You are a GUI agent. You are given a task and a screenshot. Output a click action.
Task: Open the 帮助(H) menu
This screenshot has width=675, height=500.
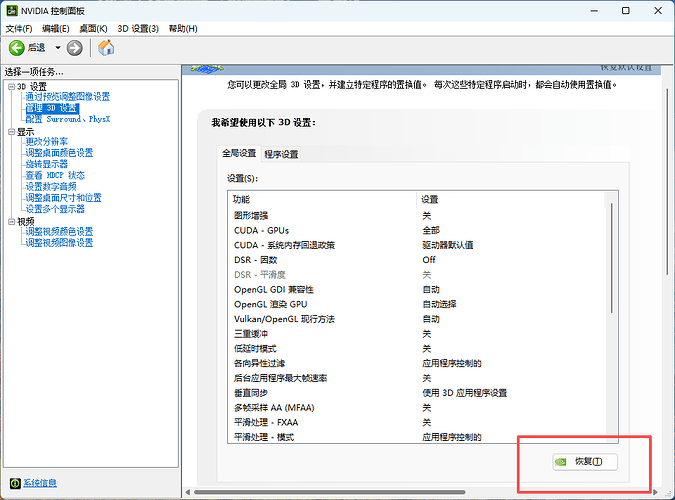coord(183,28)
